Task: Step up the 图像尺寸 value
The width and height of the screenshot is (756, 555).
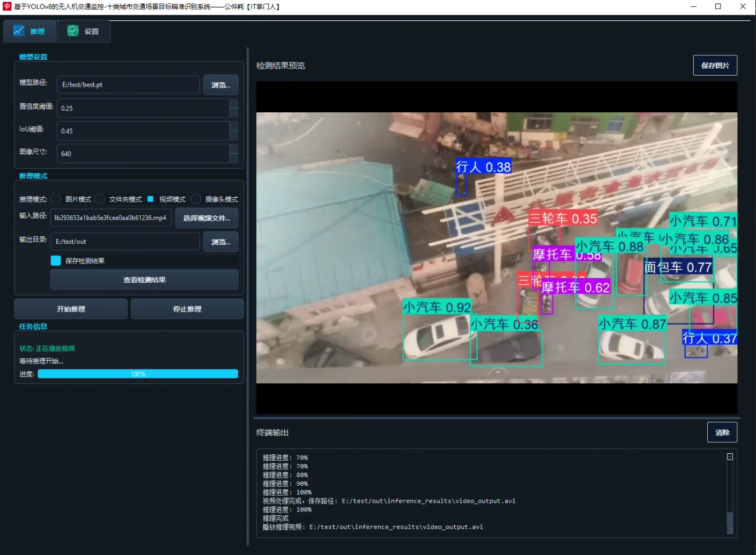Action: (x=234, y=149)
